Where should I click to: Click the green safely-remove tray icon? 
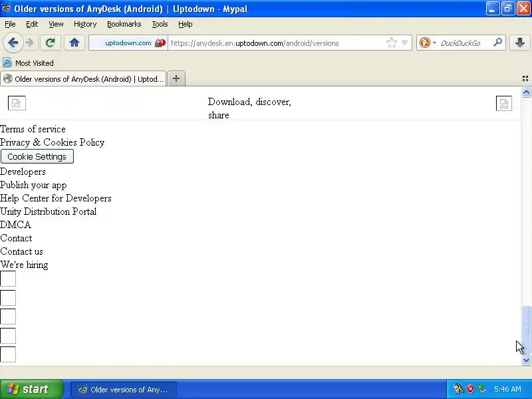482,389
